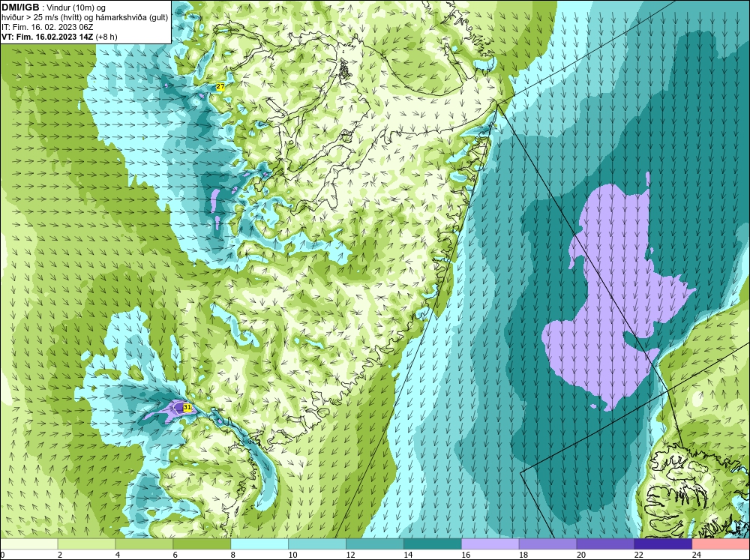Viewport: 750px width, 560px height.
Task: Select the dark teal swatch between 14 and 16
Action: [433, 544]
